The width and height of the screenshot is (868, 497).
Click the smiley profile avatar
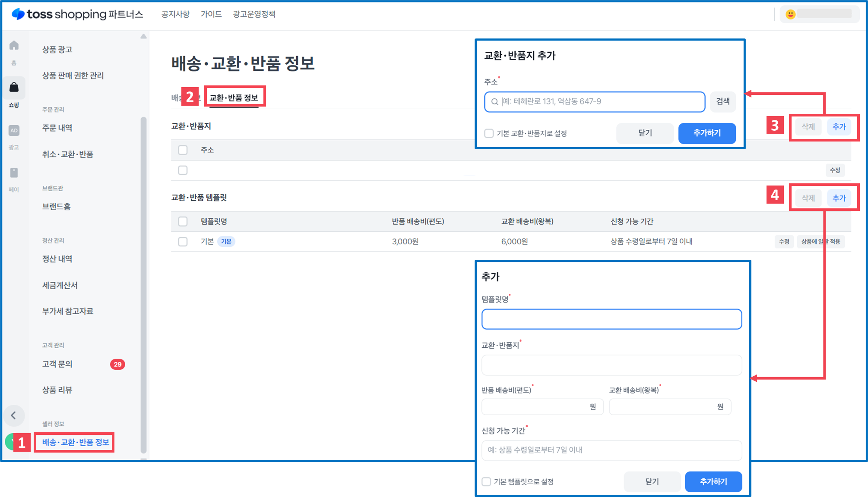pos(790,14)
